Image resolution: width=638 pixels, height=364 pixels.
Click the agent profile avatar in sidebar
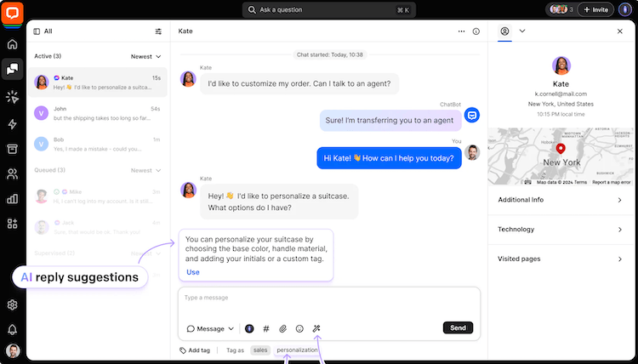pyautogui.click(x=13, y=350)
